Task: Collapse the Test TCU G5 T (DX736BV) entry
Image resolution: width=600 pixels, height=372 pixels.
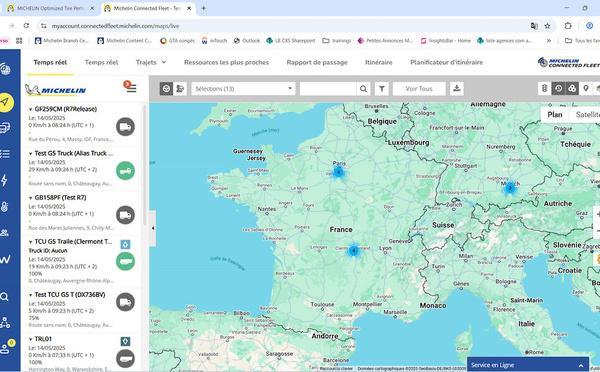Action: pyautogui.click(x=30, y=295)
